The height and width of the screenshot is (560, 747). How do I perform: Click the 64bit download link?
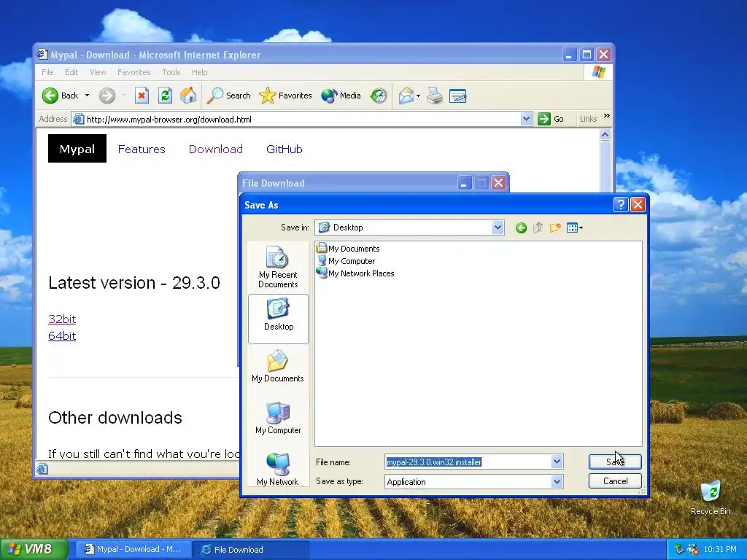[62, 335]
